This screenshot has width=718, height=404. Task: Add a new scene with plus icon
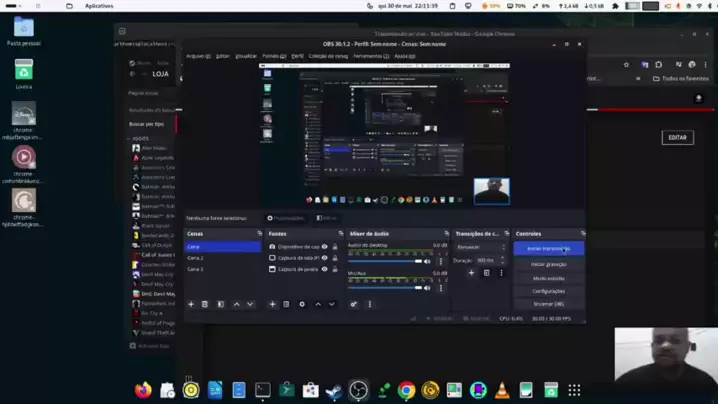(x=191, y=304)
